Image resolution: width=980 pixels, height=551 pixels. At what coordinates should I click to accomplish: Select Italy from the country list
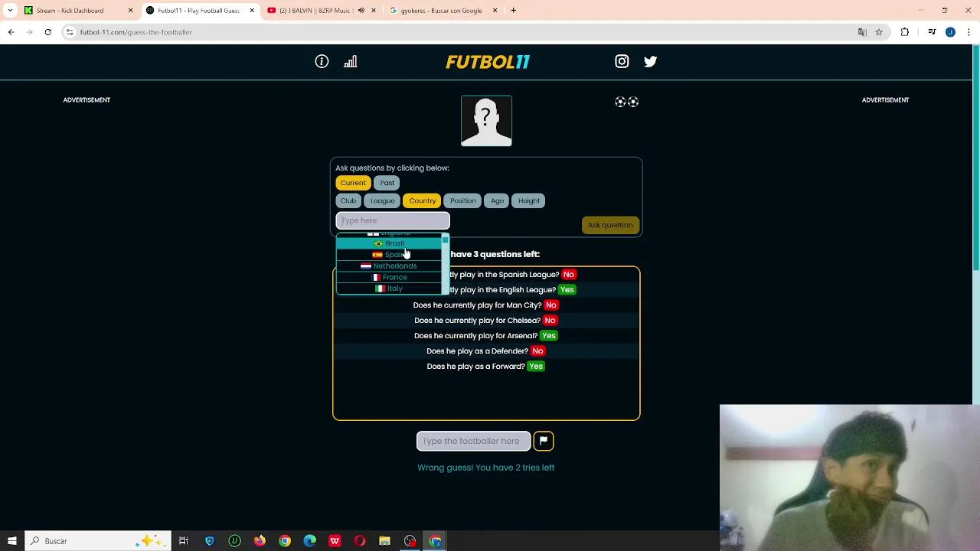[x=389, y=289]
